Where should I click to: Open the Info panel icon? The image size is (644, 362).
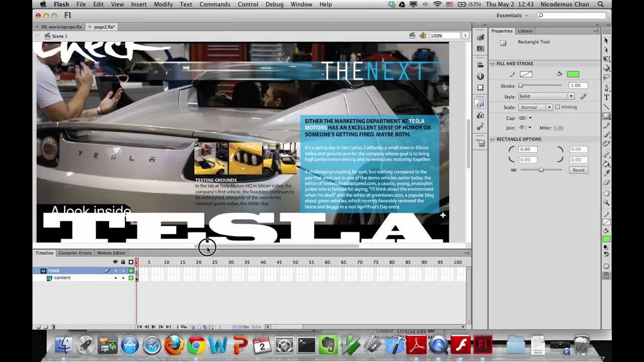click(480, 76)
